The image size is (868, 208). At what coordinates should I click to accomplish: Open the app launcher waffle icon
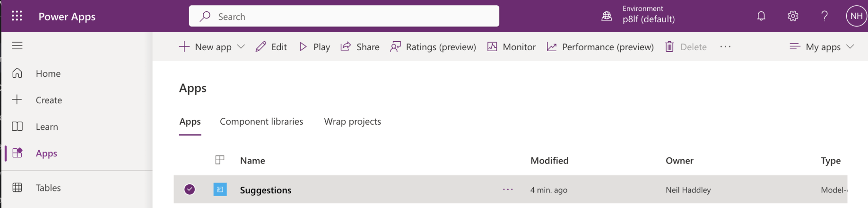[x=17, y=16]
